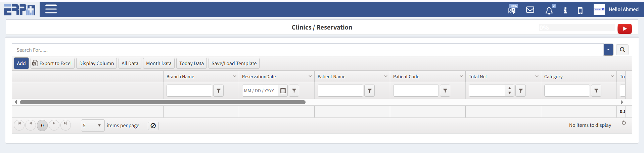
Task: Click Export to Excel
Action: pos(52,63)
